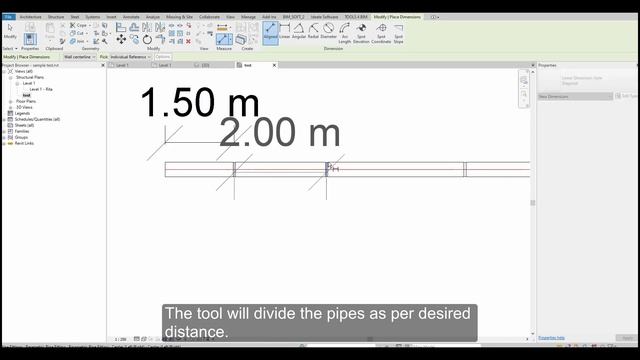The image size is (640, 360).
Task: Expand the 3D Views node
Action: 11,107
